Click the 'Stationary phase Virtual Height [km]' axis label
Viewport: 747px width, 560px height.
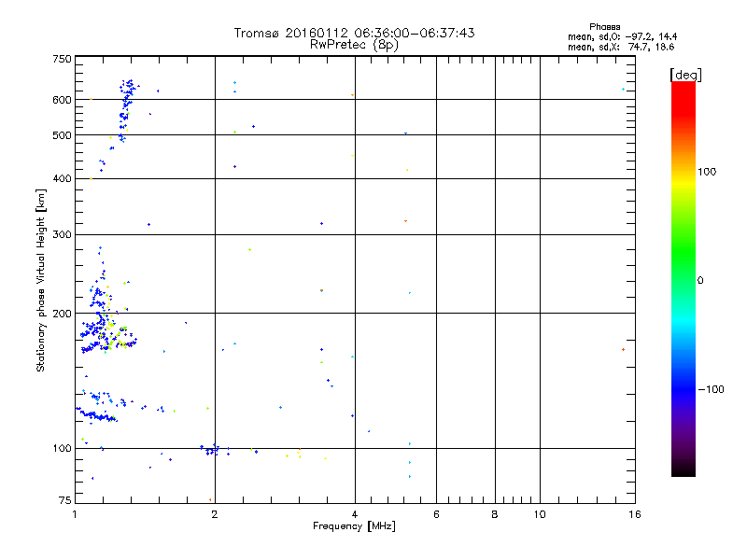pos(41,281)
